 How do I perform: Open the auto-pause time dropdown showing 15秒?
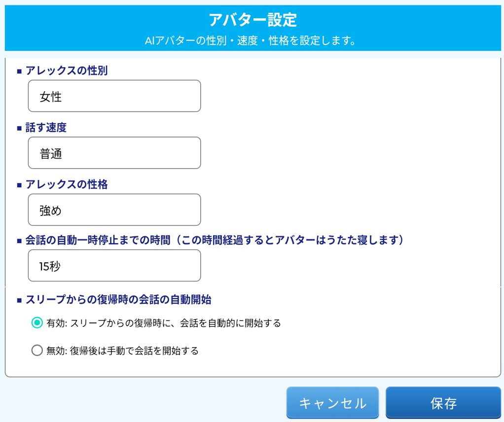click(x=114, y=266)
